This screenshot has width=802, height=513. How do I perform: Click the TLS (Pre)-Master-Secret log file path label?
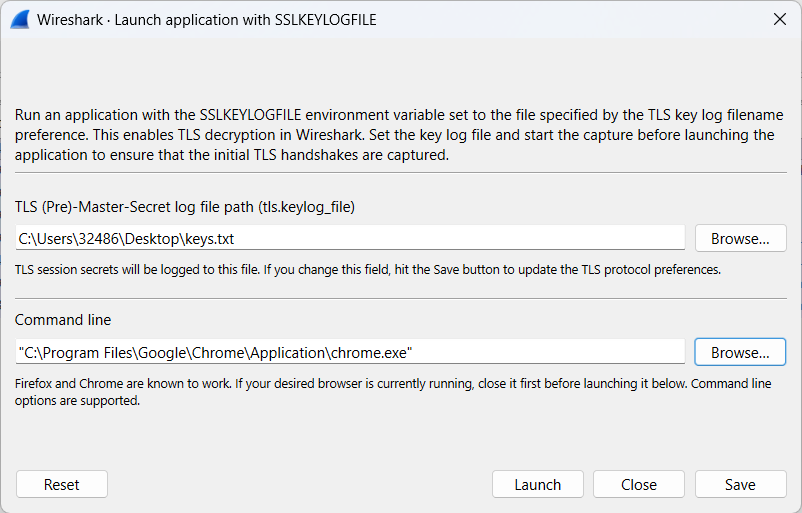[x=185, y=207]
